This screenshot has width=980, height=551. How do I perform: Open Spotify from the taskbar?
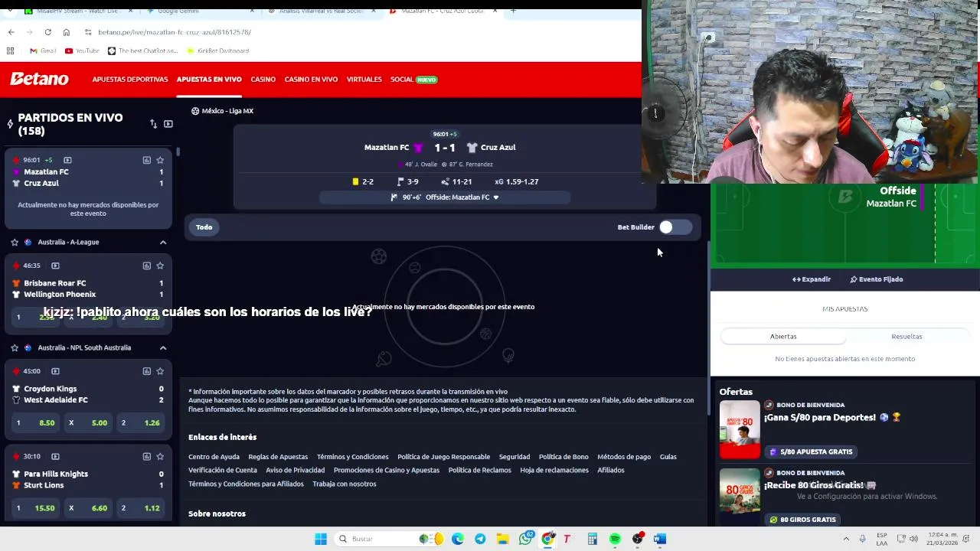615,539
